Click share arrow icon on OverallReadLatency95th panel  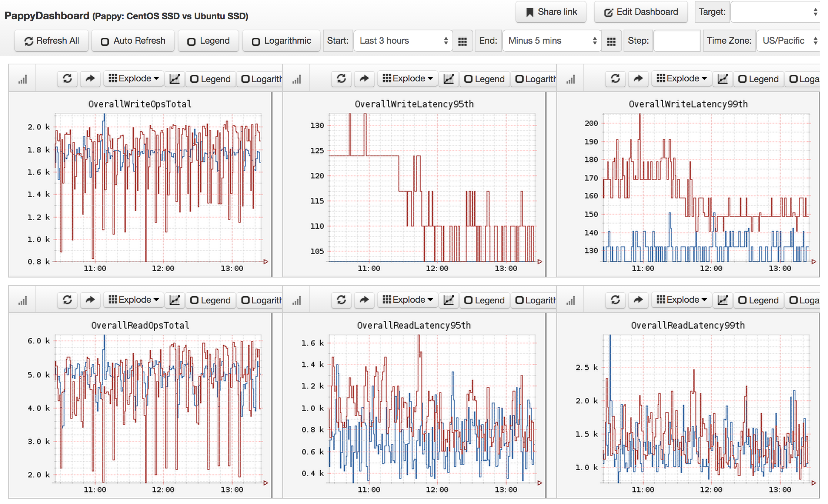pos(364,300)
